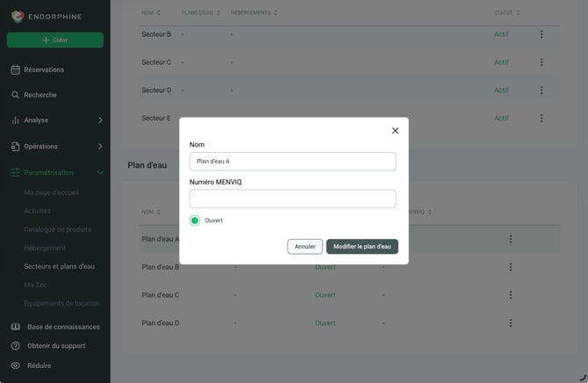588x383 pixels.
Task: Click the Nom input field
Action: [292, 162]
